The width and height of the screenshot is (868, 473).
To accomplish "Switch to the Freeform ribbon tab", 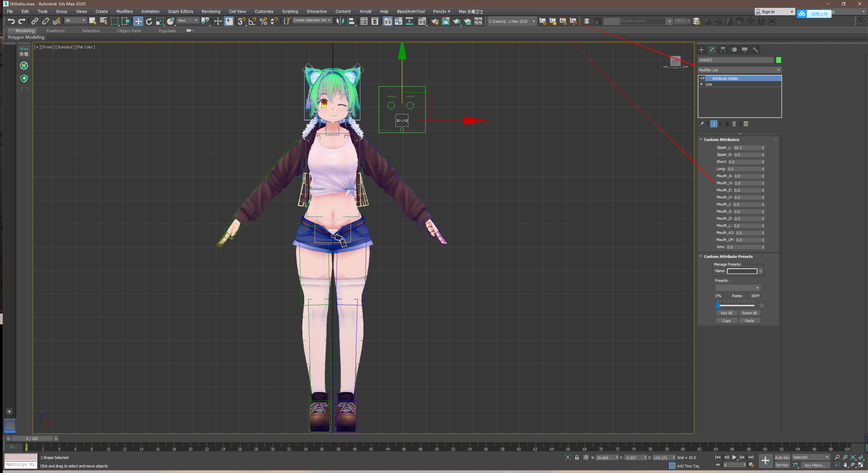I will pyautogui.click(x=55, y=31).
